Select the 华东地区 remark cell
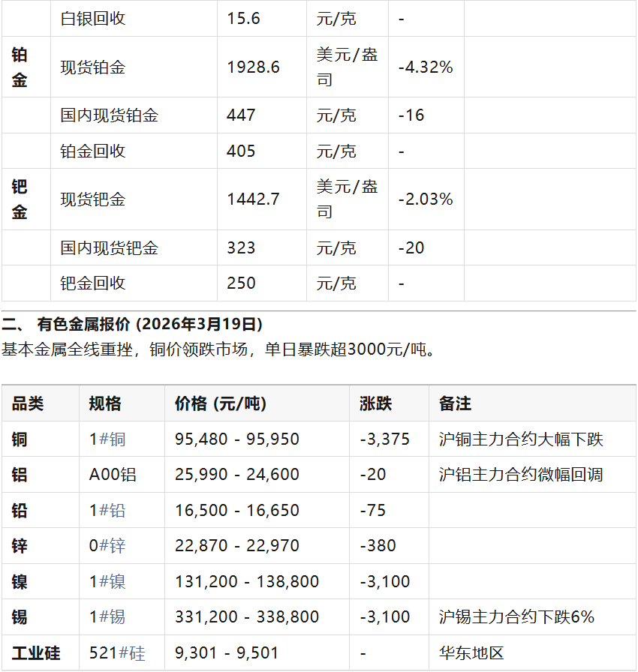Screen dimensions: 638x672 tap(471, 653)
